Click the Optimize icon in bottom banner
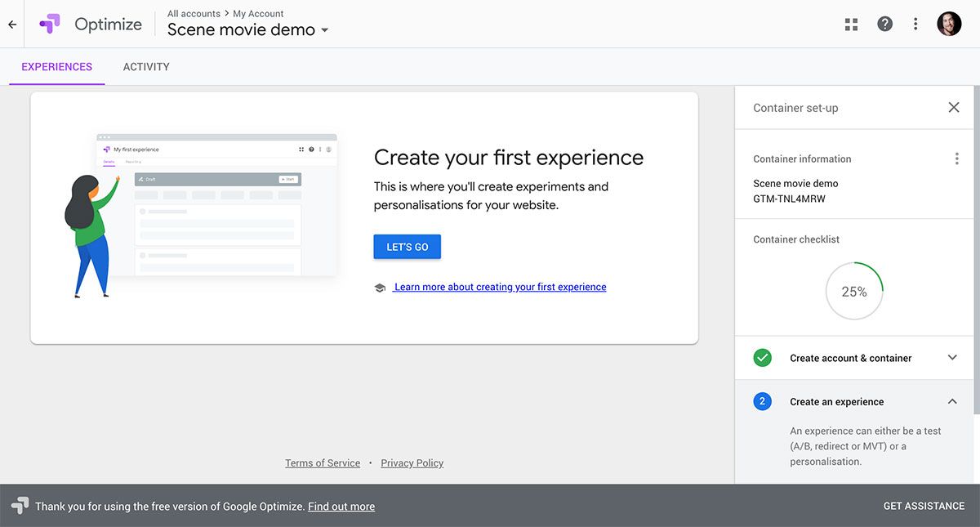Image resolution: width=980 pixels, height=527 pixels. click(x=20, y=505)
